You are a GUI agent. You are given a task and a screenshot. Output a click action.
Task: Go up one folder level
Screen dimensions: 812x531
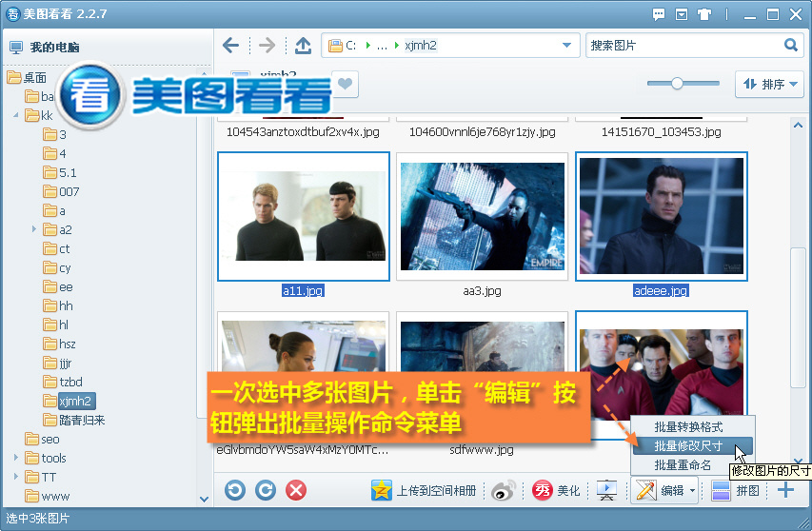(304, 46)
